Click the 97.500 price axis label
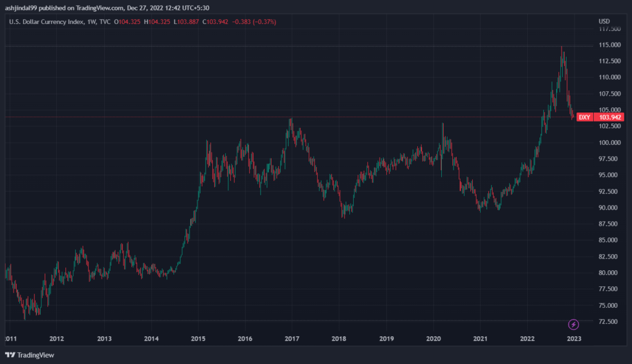Viewport: 632px width, 364px height. [x=608, y=159]
